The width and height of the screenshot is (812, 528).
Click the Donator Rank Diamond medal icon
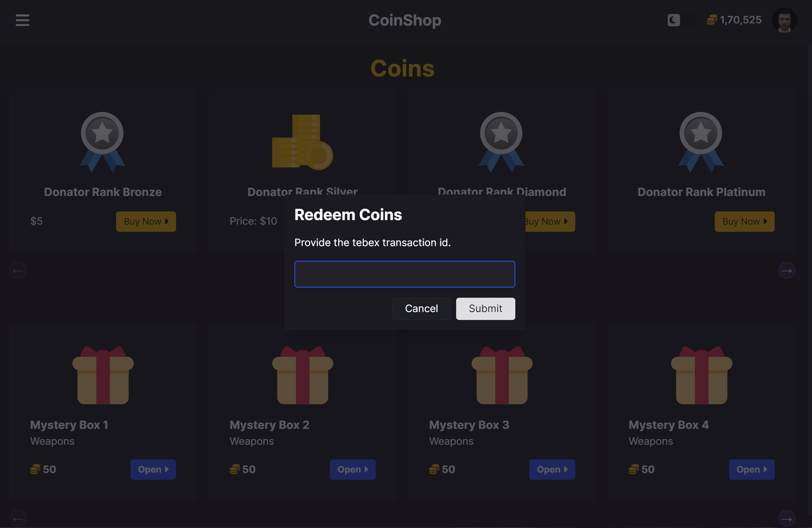point(501,142)
